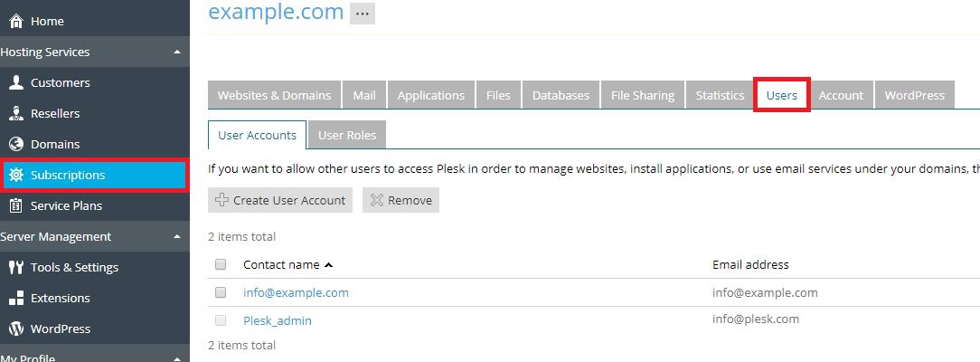Open WordPress from sidebar logo icon
Screen dimensions: 980x362
(x=16, y=329)
